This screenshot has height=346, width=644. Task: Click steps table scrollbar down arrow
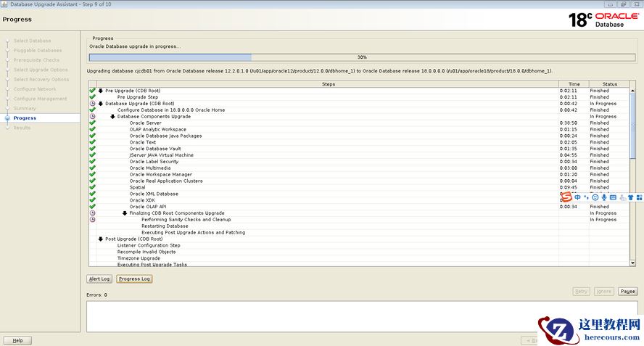[632, 263]
